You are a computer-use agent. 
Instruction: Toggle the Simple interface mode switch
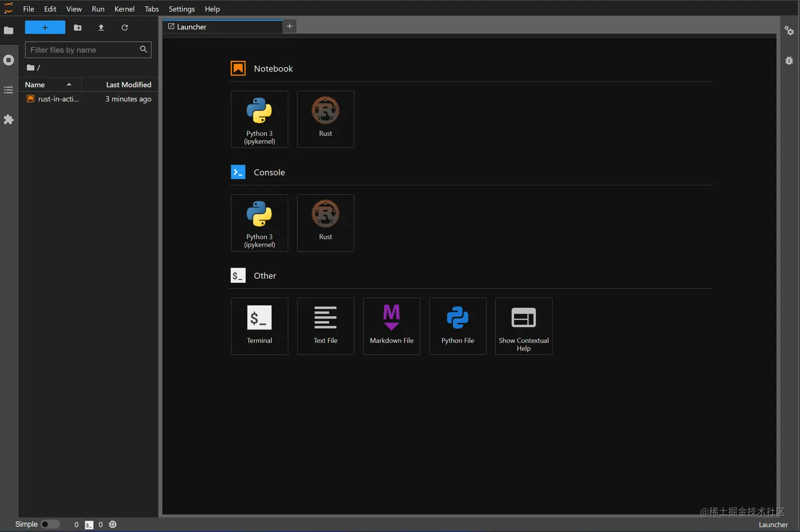click(50, 524)
